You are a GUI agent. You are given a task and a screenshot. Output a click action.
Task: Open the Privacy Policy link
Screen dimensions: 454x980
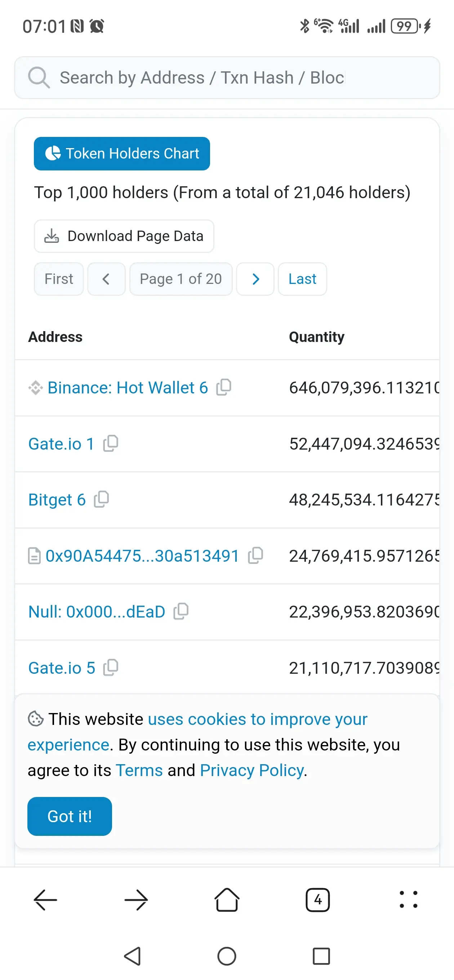(x=252, y=770)
